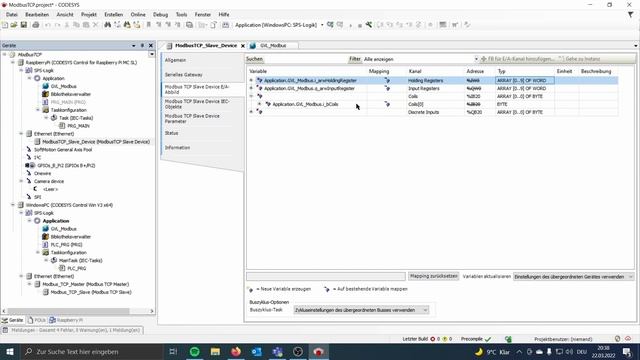Open the Windows Start menu
Image resolution: width=640 pixels, height=360 pixels.
click(10, 351)
